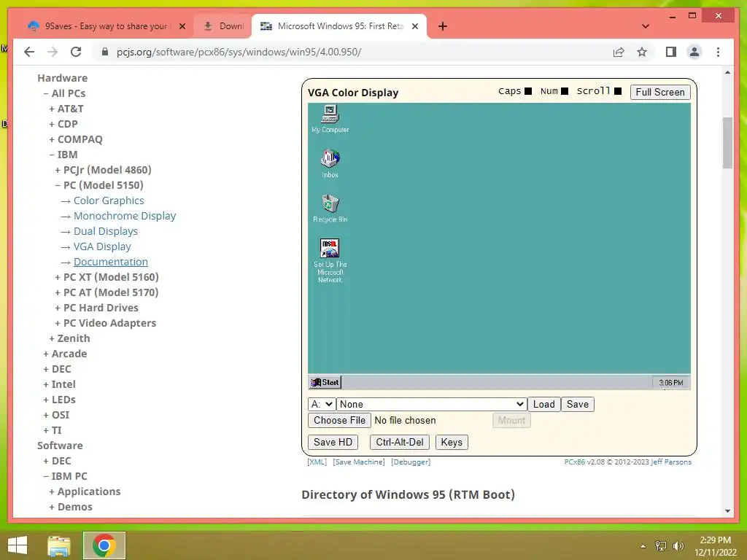Expand the CDP tree node

pos(63,124)
